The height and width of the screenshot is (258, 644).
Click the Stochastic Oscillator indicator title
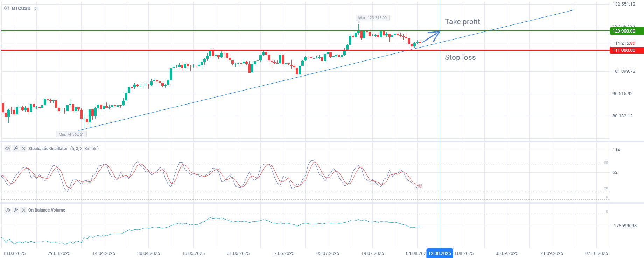(x=48, y=149)
